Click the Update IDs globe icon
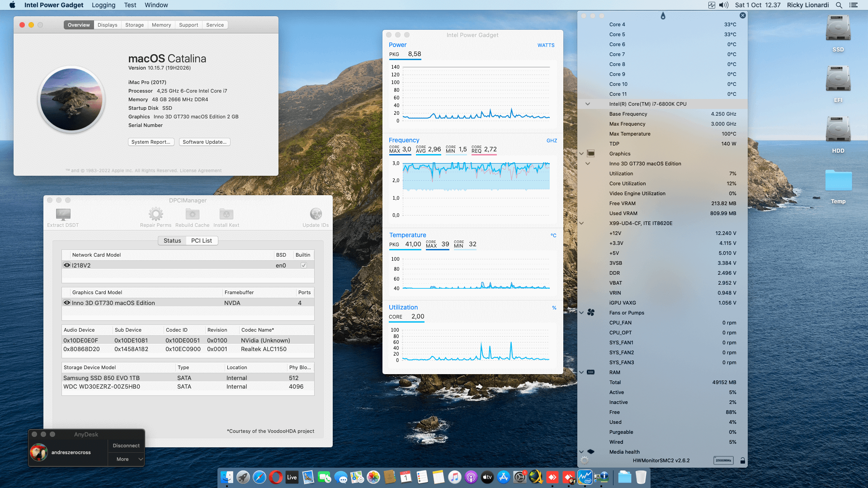Image resolution: width=868 pixels, height=488 pixels. pyautogui.click(x=316, y=214)
